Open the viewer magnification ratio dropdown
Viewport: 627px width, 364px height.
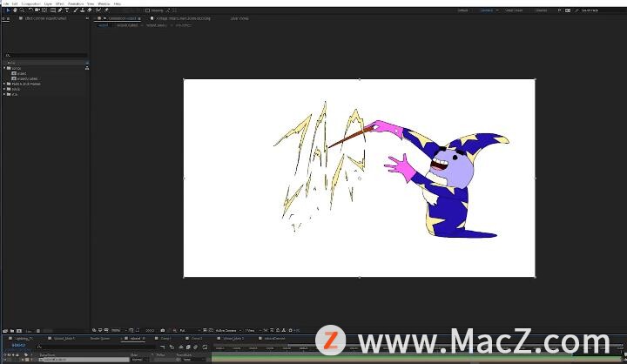[x=118, y=330]
